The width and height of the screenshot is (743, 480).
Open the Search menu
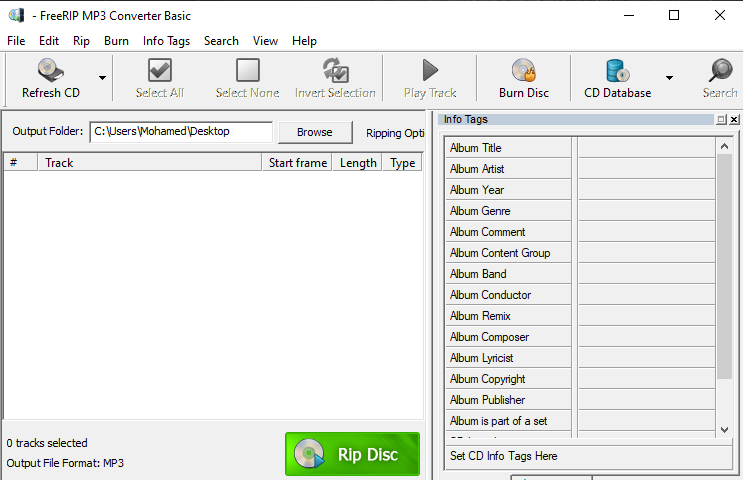221,41
